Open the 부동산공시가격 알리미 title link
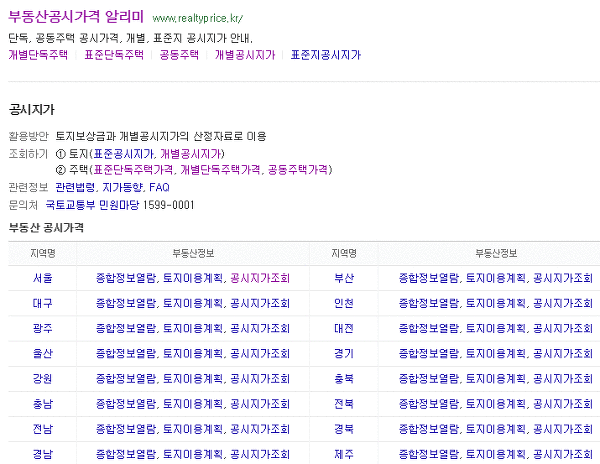 point(76,16)
